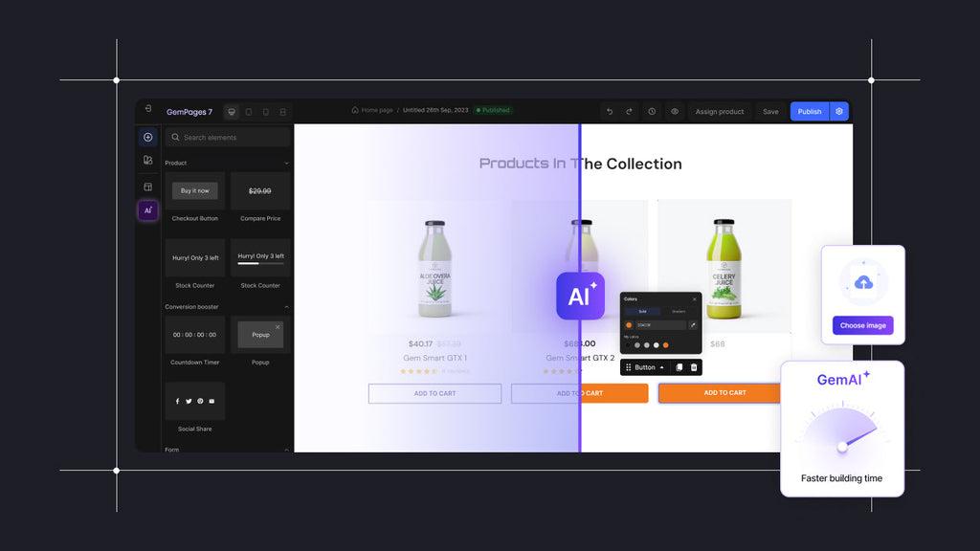Click the exit editor icon
Viewport: 980px width, 551px height.
147,110
